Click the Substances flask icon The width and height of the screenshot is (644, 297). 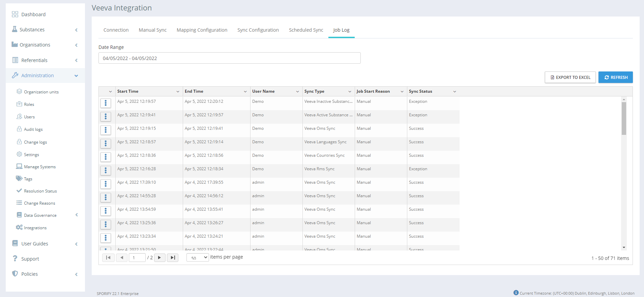click(x=14, y=29)
